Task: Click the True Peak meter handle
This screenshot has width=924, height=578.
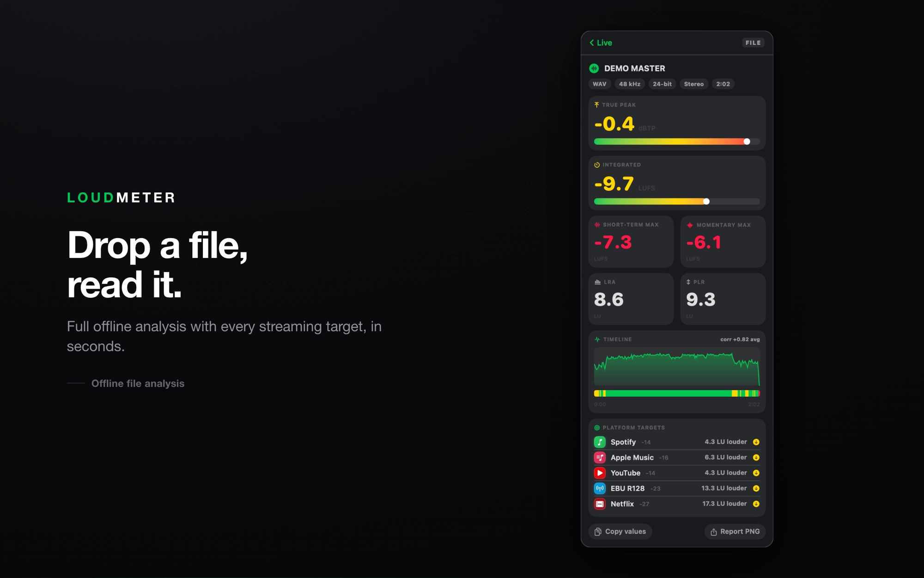Action: tap(747, 141)
